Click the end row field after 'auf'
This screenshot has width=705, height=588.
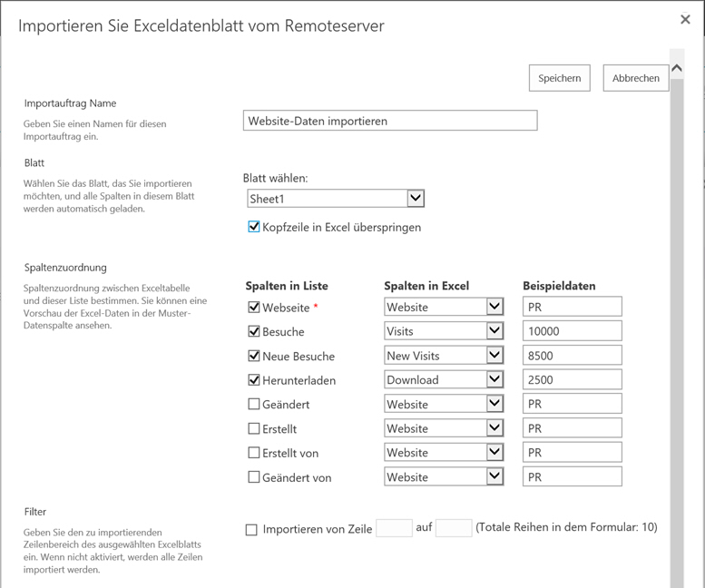tap(454, 528)
